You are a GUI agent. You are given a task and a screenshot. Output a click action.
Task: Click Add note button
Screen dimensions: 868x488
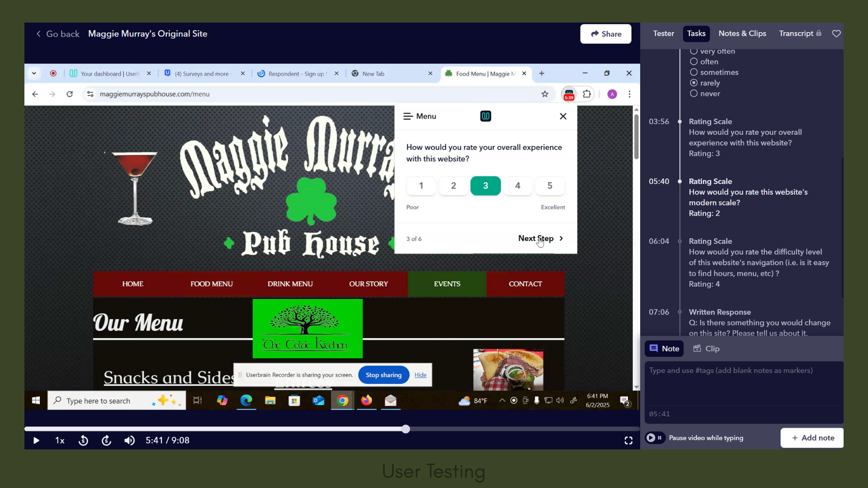coord(812,438)
